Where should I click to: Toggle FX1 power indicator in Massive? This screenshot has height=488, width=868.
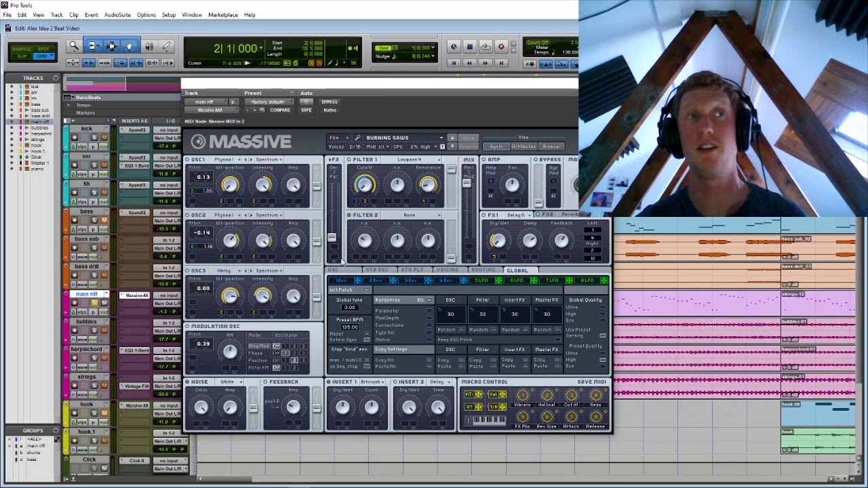[484, 215]
